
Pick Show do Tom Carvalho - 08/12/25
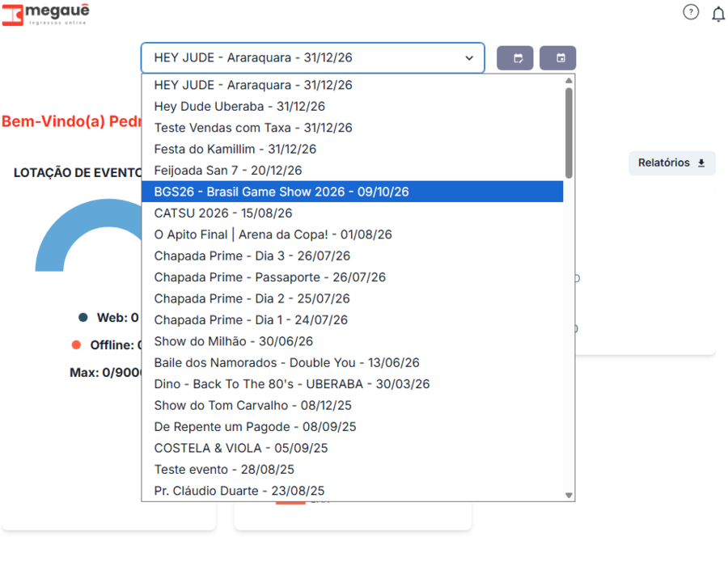point(353,405)
